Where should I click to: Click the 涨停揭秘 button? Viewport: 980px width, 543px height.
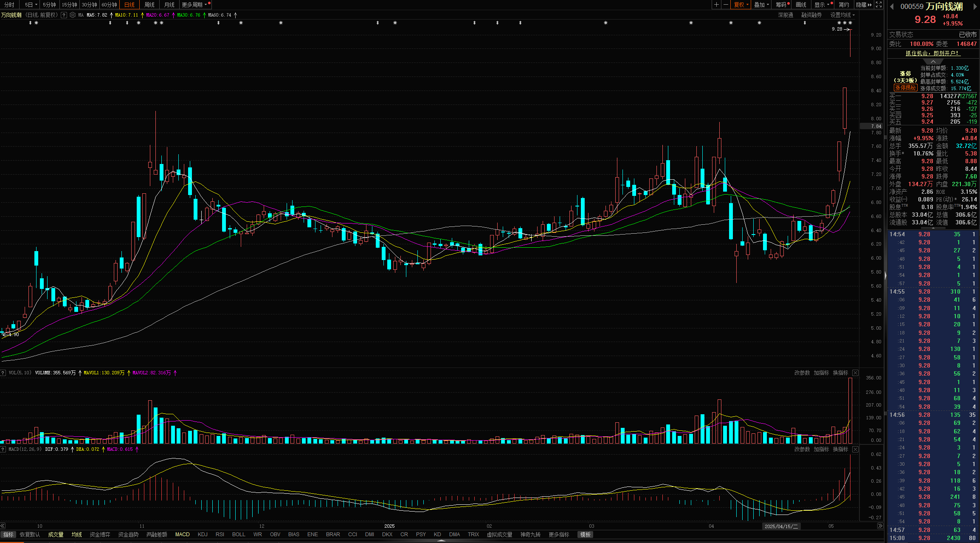coord(905,88)
